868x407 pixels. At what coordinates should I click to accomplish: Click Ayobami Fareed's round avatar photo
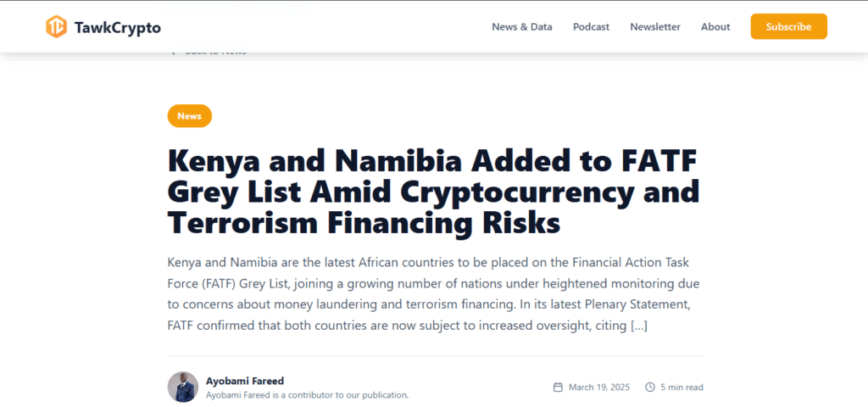(x=182, y=387)
